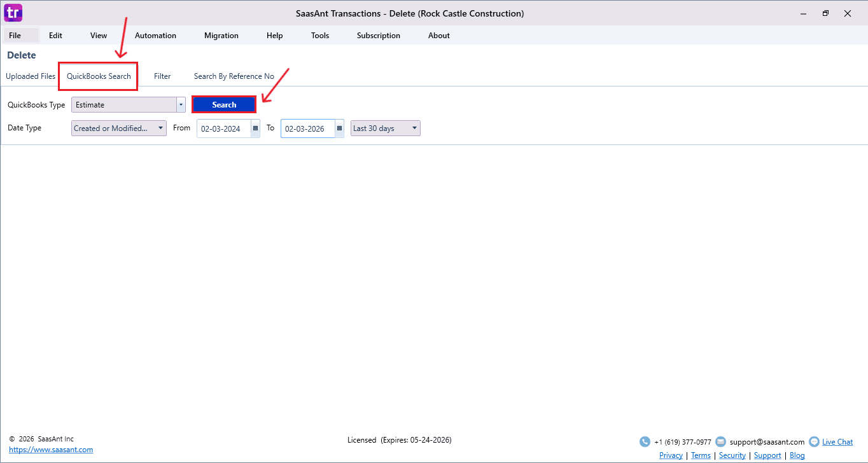Click the Privacy link in footer
This screenshot has height=463, width=868.
[671, 455]
